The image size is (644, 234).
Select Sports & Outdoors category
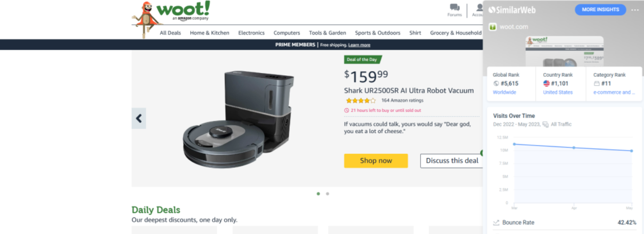point(378,33)
